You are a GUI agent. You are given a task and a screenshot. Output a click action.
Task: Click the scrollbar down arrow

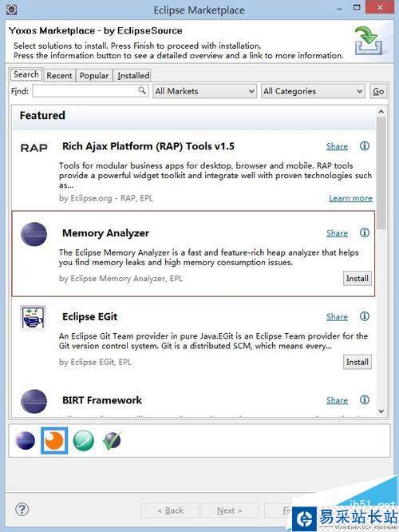381,411
